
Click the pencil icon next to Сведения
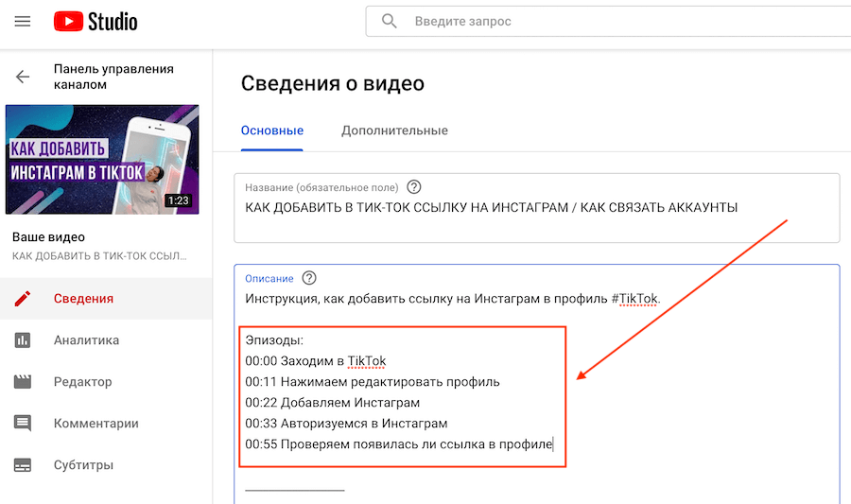coord(23,299)
